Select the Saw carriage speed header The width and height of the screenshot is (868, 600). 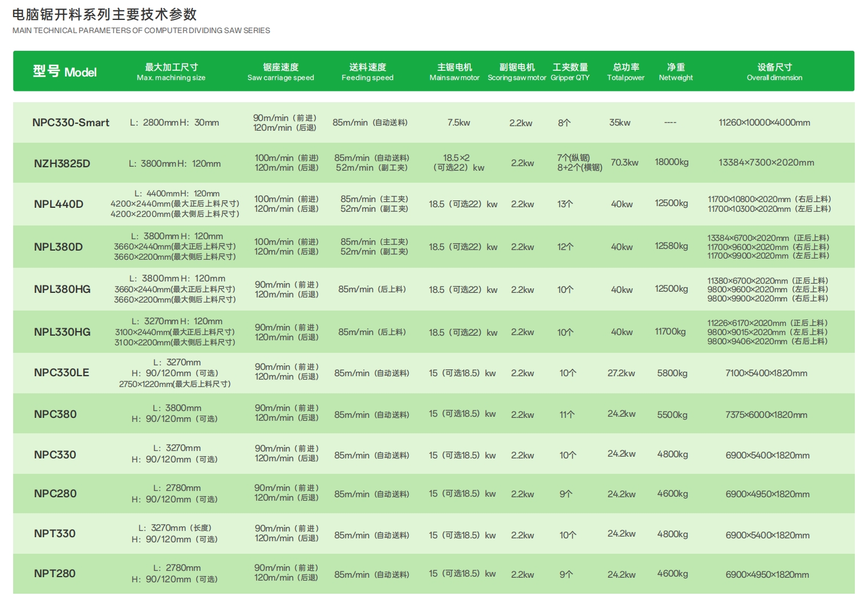[x=280, y=72]
